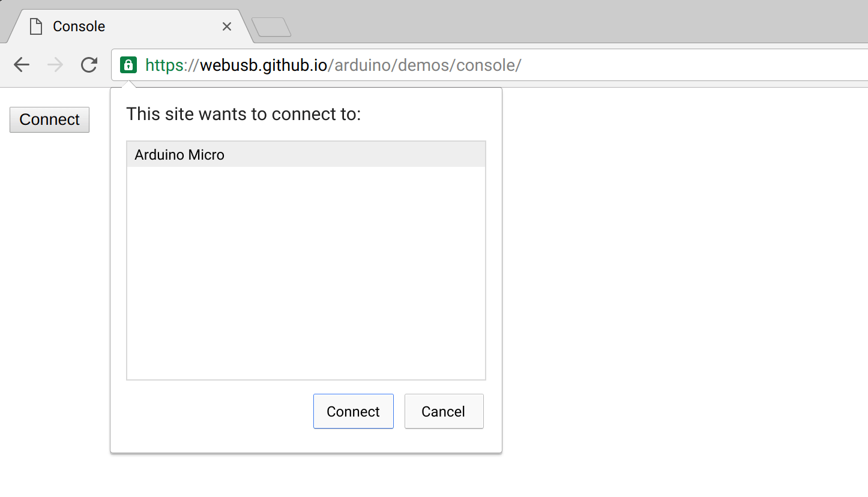Reload the current page
Image resolution: width=868 pixels, height=497 pixels.
pos(89,65)
